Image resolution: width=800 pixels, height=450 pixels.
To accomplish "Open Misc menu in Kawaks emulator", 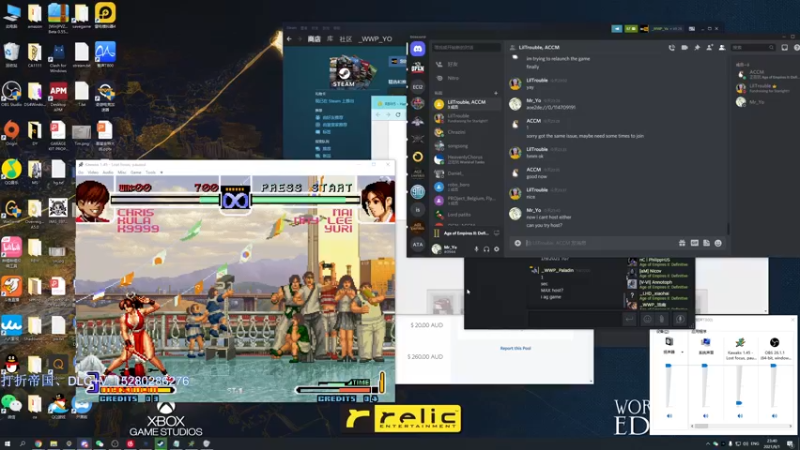I will [122, 172].
